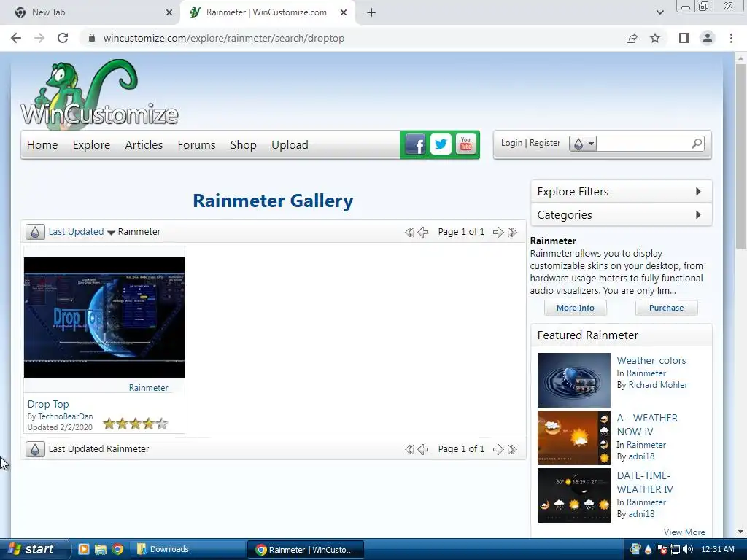
Task: Click the Rainmeter droplet icon in bottom gallery bar
Action: [x=35, y=449]
